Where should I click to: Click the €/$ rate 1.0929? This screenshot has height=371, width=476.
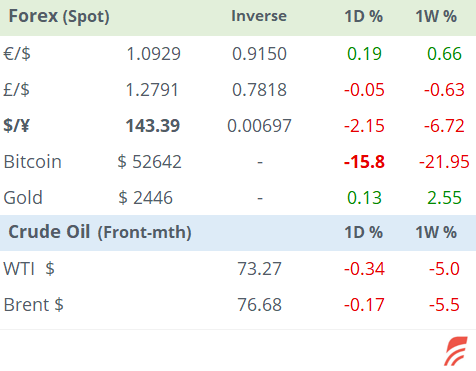click(154, 54)
